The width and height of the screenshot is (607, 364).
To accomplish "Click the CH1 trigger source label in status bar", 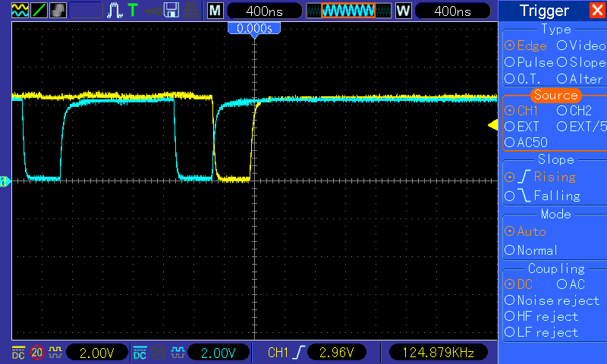I will [278, 353].
